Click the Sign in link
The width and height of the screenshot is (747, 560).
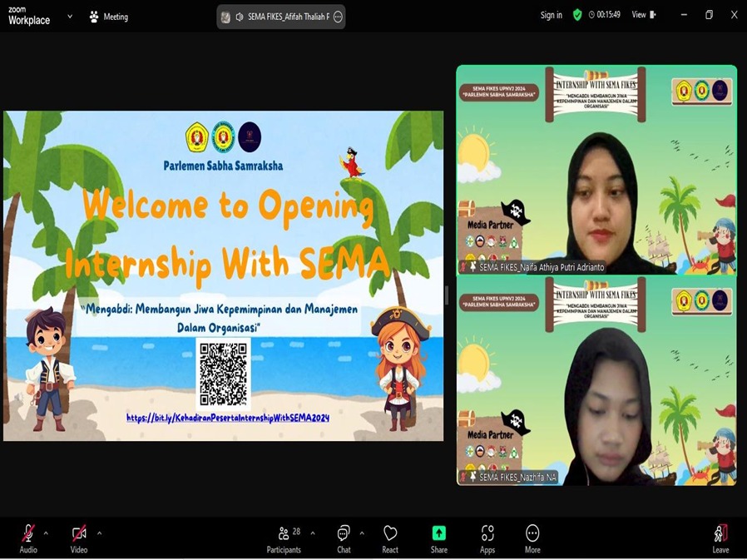[551, 15]
